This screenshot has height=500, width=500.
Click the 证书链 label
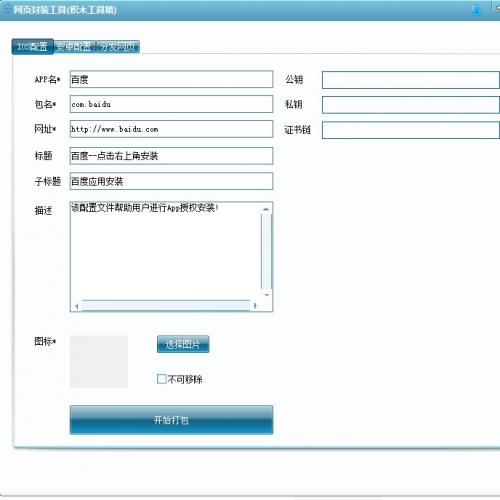click(x=297, y=130)
